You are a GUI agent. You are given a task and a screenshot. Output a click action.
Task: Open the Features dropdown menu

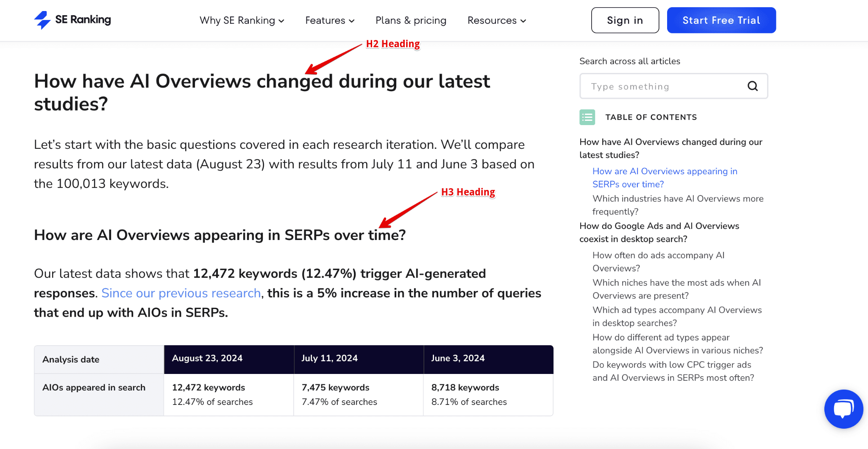point(329,20)
